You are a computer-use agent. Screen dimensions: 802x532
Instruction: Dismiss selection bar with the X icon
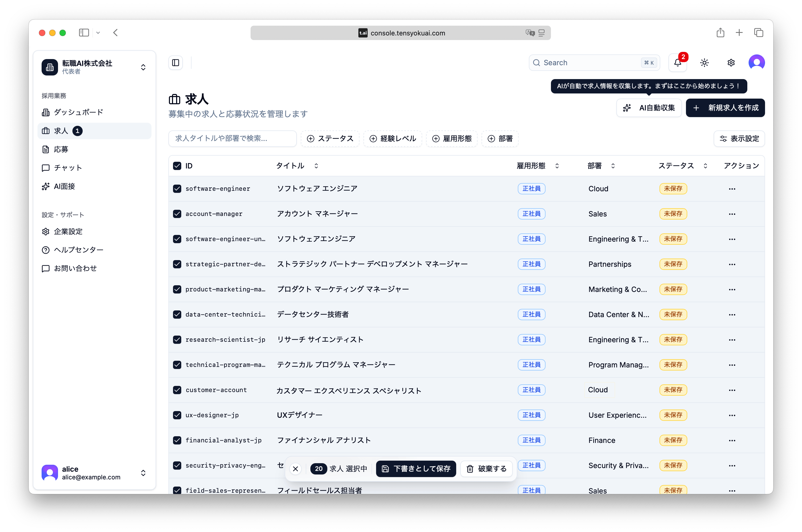coord(295,469)
